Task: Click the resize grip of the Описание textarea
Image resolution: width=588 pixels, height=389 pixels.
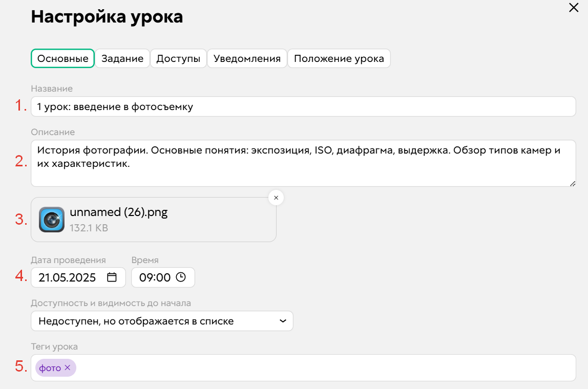Action: click(573, 184)
